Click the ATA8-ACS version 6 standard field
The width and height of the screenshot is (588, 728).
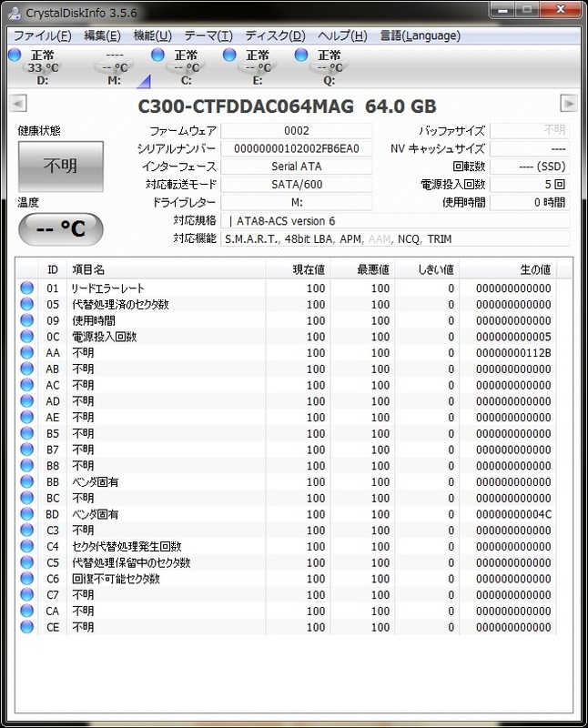coord(395,221)
